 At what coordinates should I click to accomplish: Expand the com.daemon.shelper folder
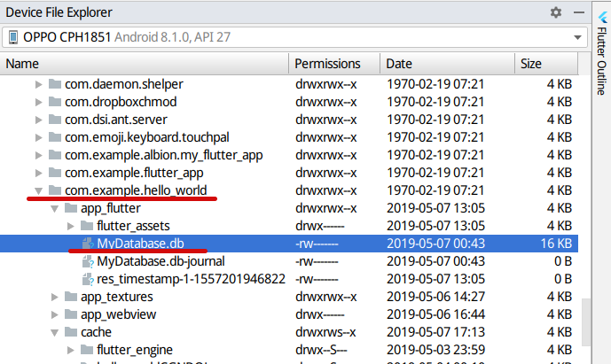click(39, 84)
